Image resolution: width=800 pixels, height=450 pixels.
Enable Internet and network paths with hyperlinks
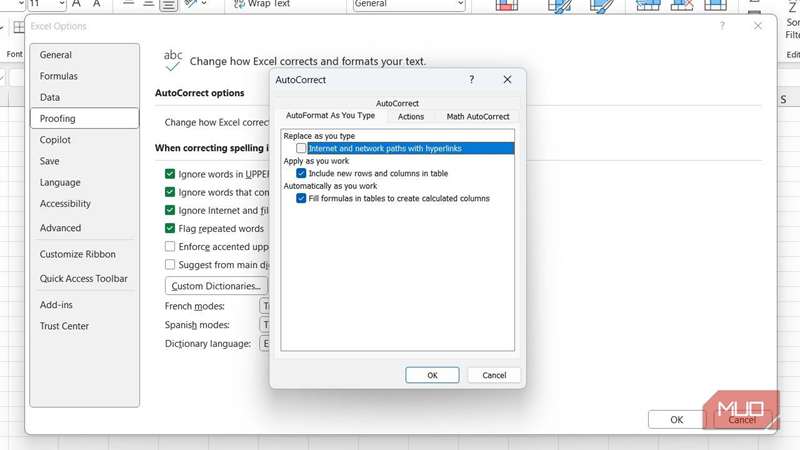pyautogui.click(x=301, y=148)
